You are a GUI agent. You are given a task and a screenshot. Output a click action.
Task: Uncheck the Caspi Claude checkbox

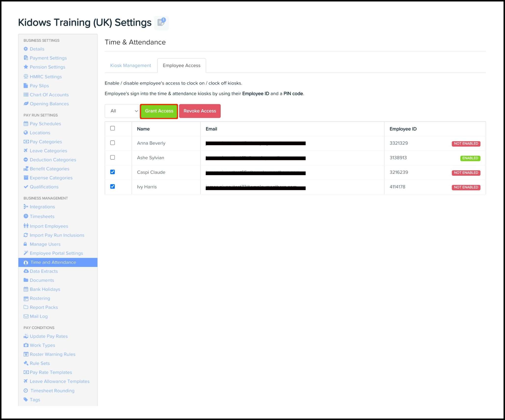(x=112, y=172)
